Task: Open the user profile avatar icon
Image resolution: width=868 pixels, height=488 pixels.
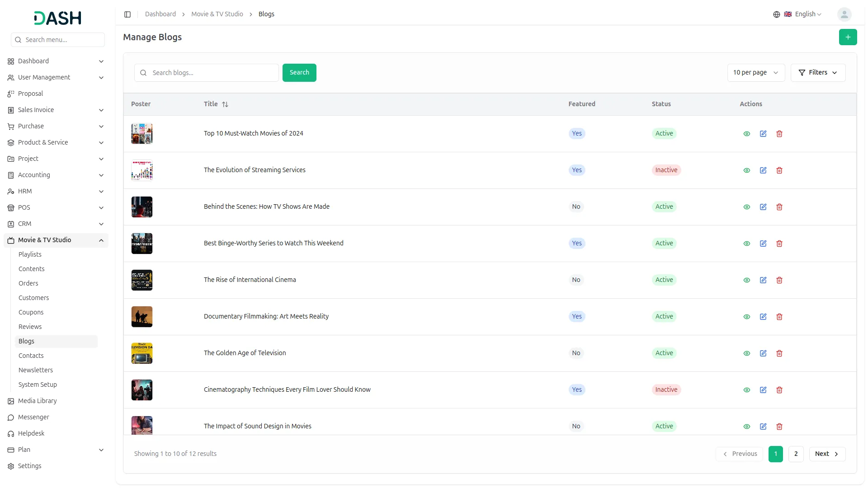Action: click(844, 14)
